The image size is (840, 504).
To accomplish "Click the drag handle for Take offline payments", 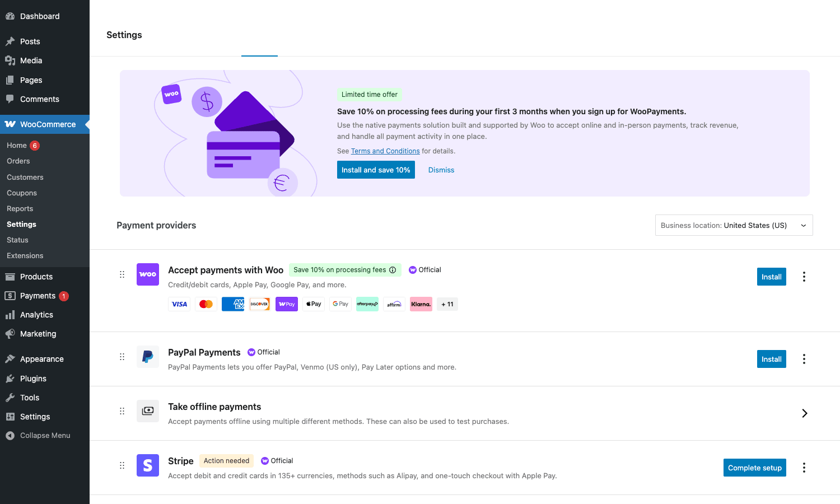I will pyautogui.click(x=122, y=411).
